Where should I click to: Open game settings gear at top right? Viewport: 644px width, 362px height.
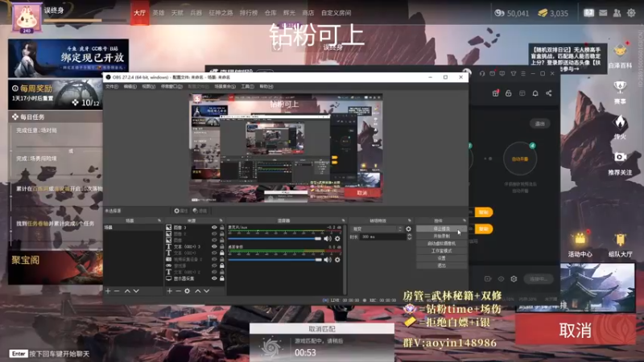click(631, 13)
